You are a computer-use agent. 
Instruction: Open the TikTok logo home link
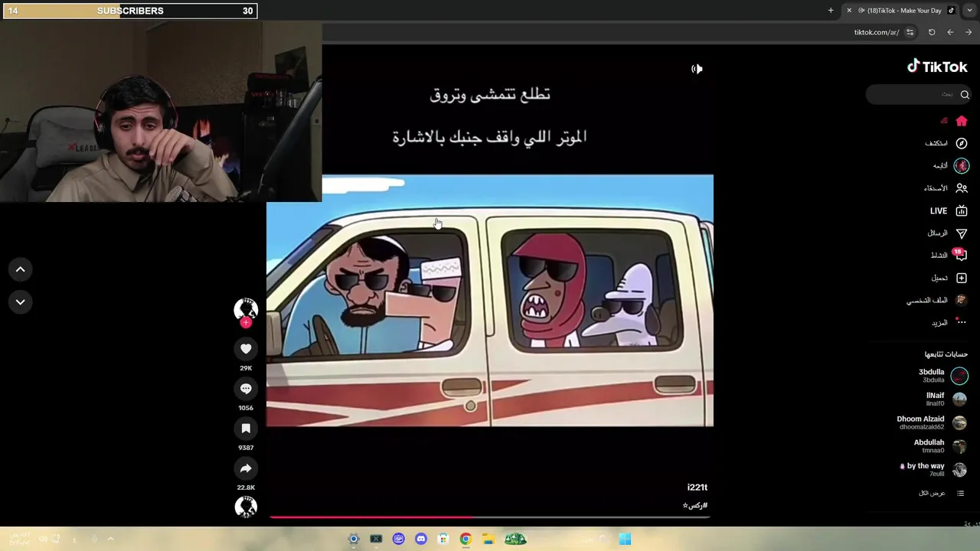[x=937, y=67]
